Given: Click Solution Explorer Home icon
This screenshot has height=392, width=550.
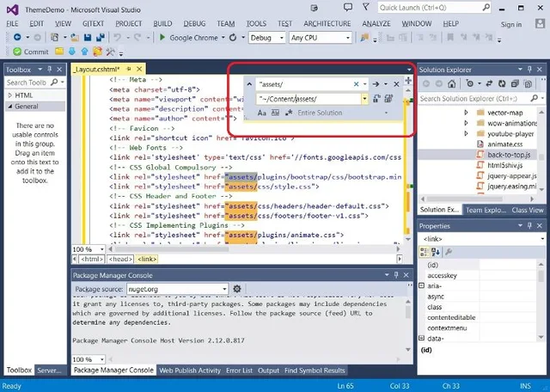Looking at the screenshot, I should (x=452, y=83).
